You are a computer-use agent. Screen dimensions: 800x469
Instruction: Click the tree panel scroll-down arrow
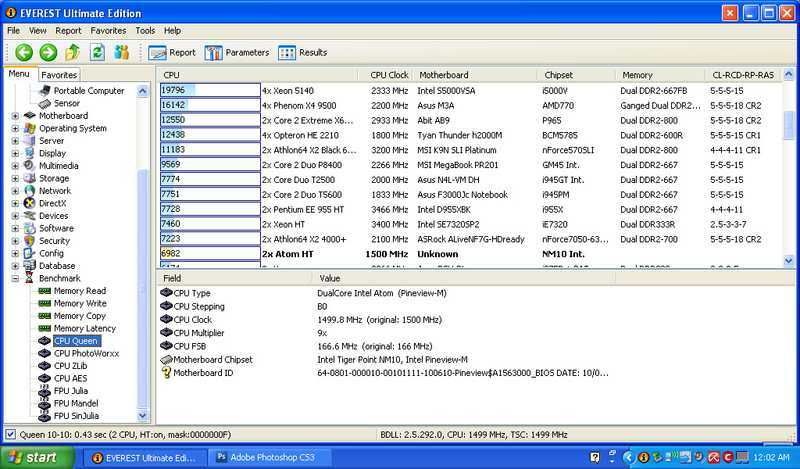pos(143,415)
